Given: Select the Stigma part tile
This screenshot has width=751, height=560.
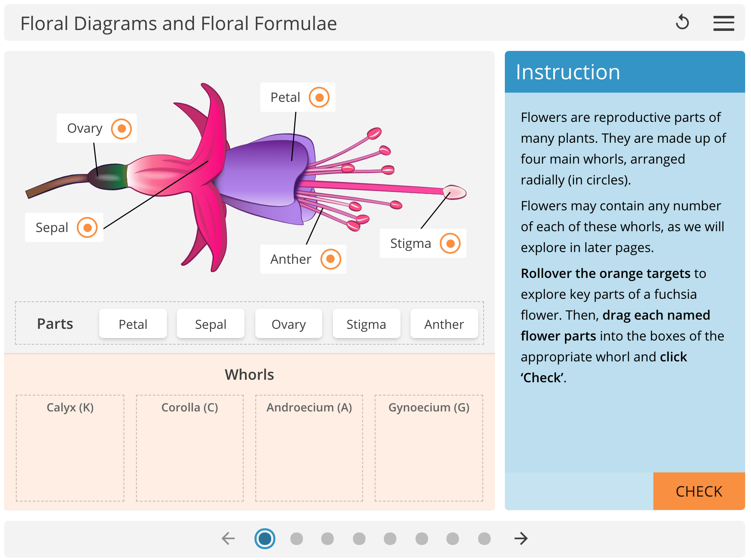Looking at the screenshot, I should pyautogui.click(x=366, y=324).
